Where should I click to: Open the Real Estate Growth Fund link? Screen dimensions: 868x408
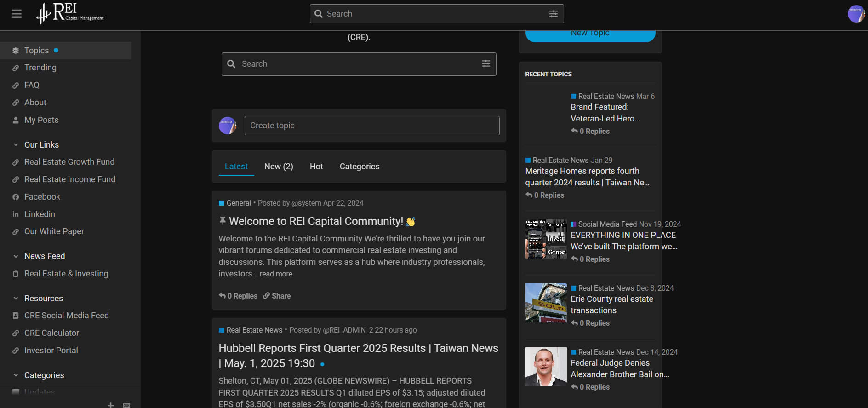[69, 162]
